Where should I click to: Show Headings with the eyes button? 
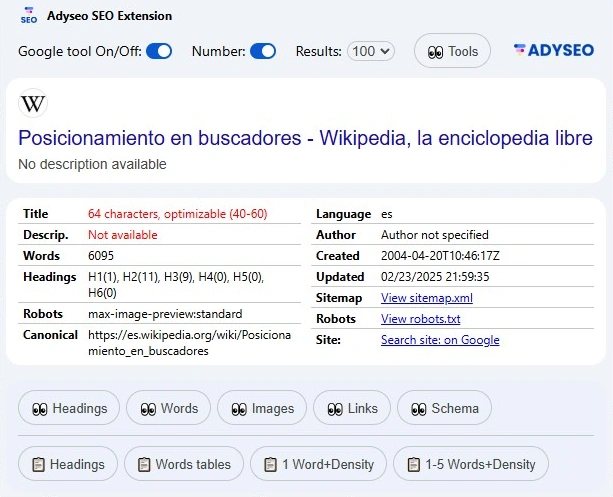(x=69, y=408)
